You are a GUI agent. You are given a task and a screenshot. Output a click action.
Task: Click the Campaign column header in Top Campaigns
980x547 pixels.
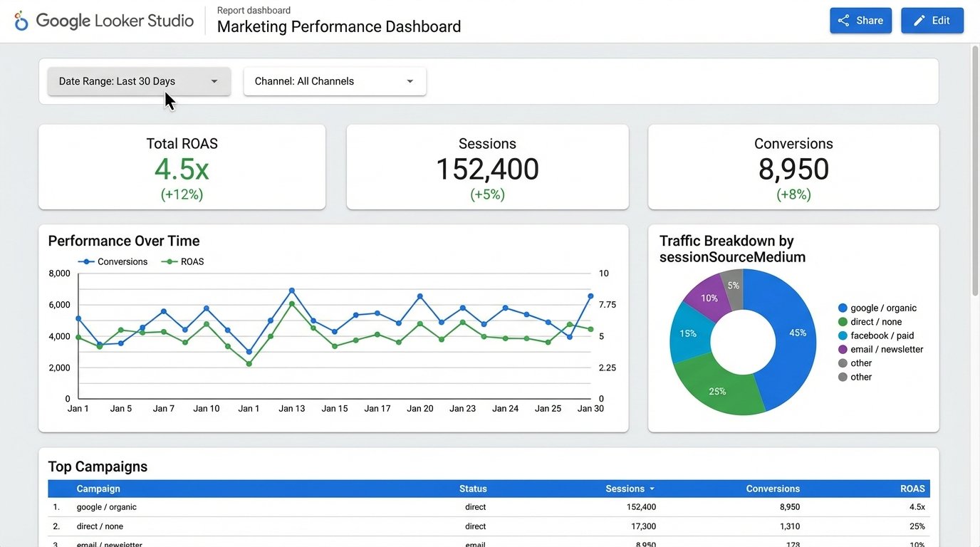tap(98, 489)
